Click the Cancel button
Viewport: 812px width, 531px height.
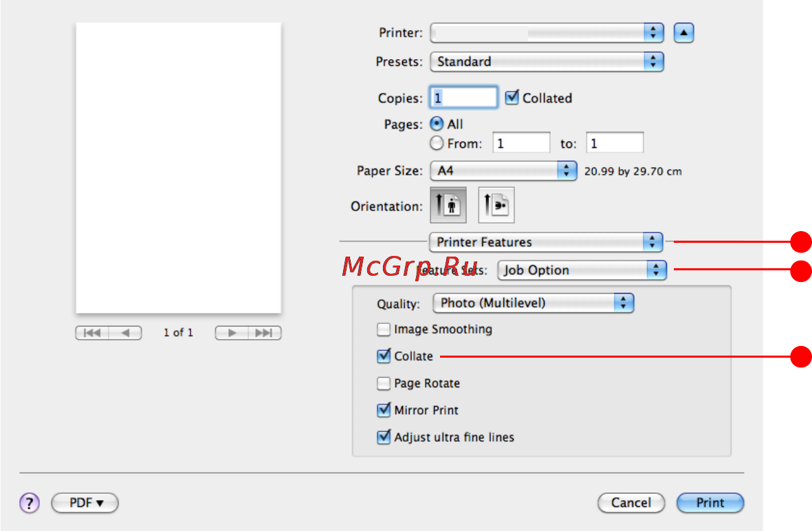[x=630, y=503]
